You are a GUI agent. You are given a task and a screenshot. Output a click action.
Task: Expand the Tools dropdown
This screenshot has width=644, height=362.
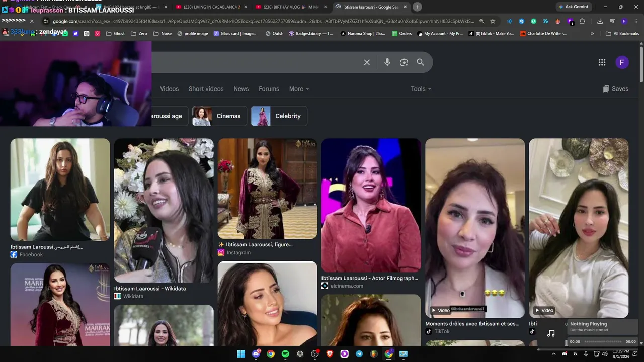[x=421, y=89]
